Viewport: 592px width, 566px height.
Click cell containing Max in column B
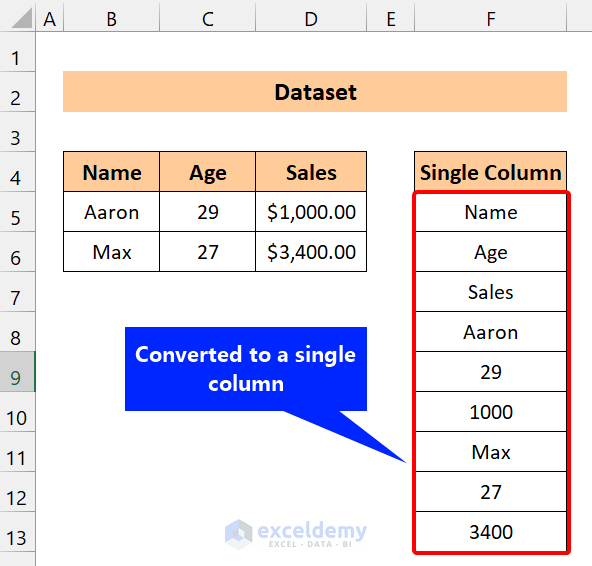click(x=111, y=252)
